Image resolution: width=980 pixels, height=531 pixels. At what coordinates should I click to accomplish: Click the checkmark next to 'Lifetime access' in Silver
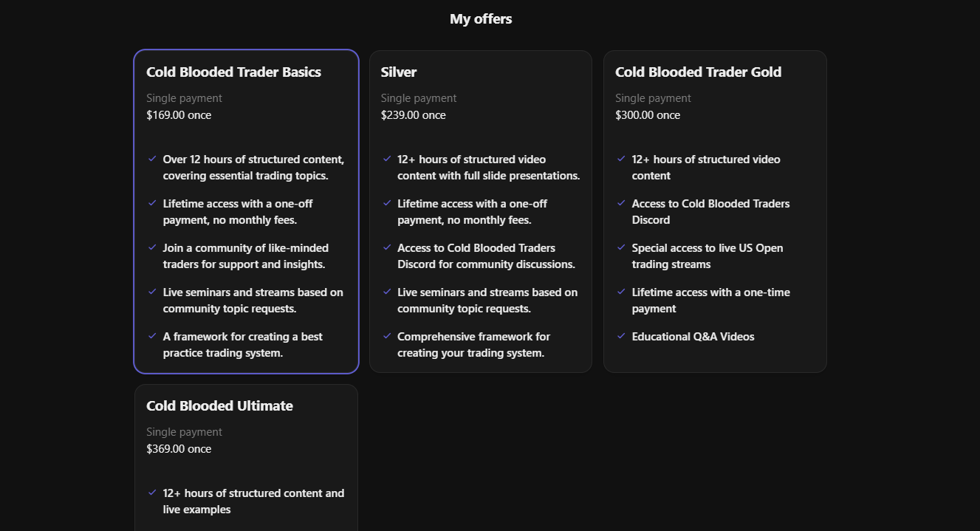point(387,203)
